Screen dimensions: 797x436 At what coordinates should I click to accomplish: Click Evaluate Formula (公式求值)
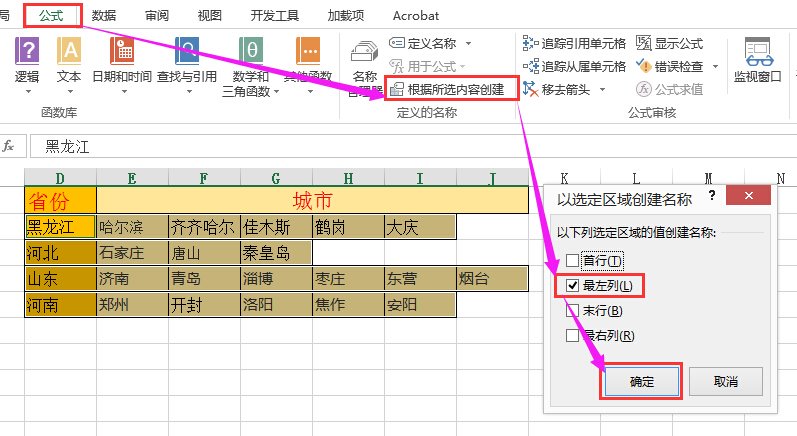(x=669, y=89)
